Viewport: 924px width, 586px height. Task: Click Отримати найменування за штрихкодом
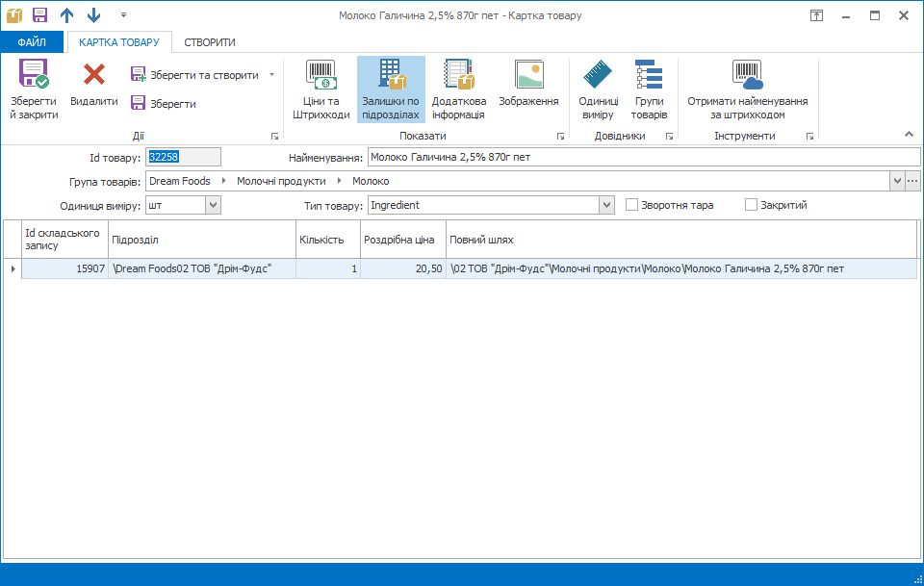coord(747,76)
